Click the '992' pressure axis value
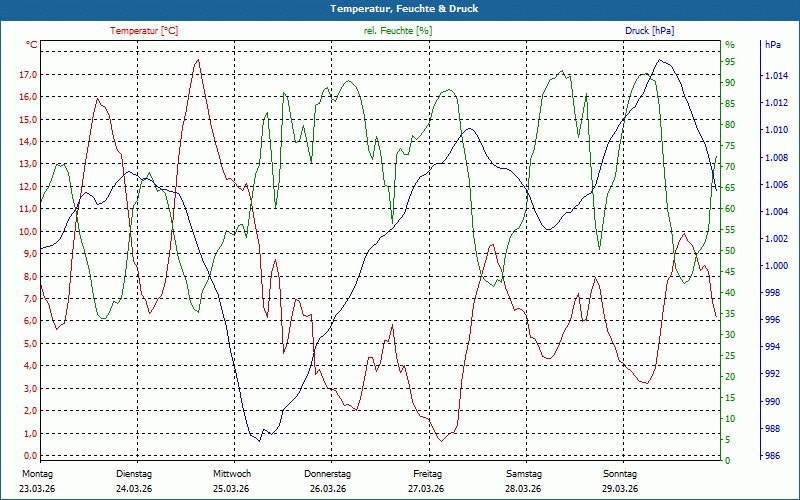The width and height of the screenshot is (800, 500). (x=773, y=374)
